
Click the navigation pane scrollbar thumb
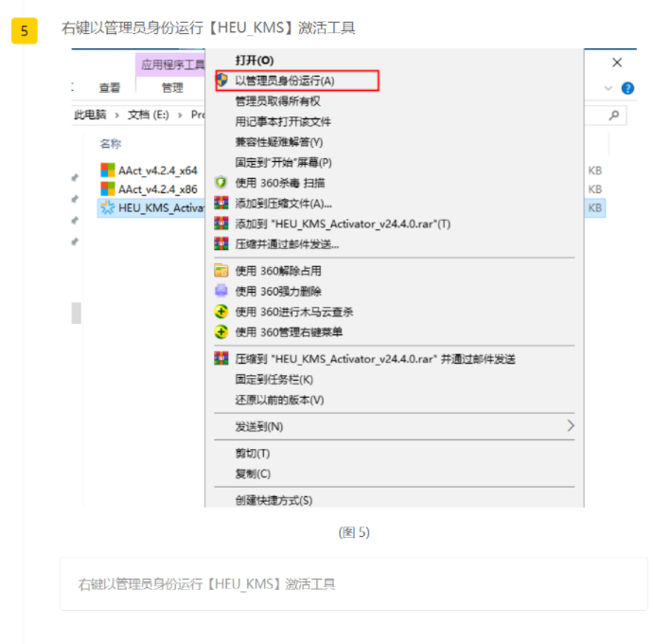[77, 313]
